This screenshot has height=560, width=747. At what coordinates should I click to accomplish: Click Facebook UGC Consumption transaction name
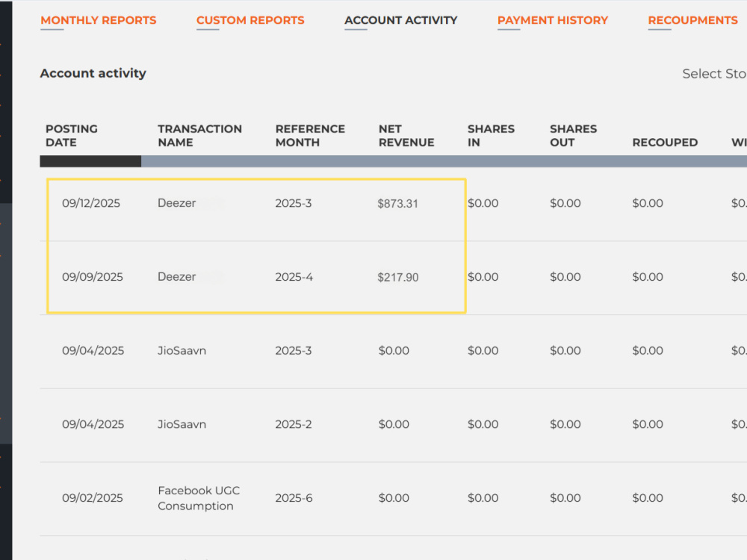click(199, 498)
